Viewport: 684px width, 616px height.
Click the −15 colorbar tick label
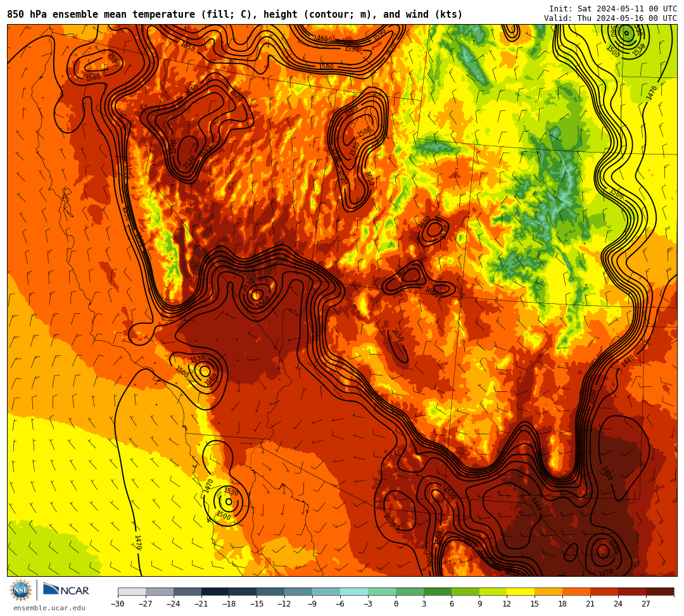coord(256,604)
